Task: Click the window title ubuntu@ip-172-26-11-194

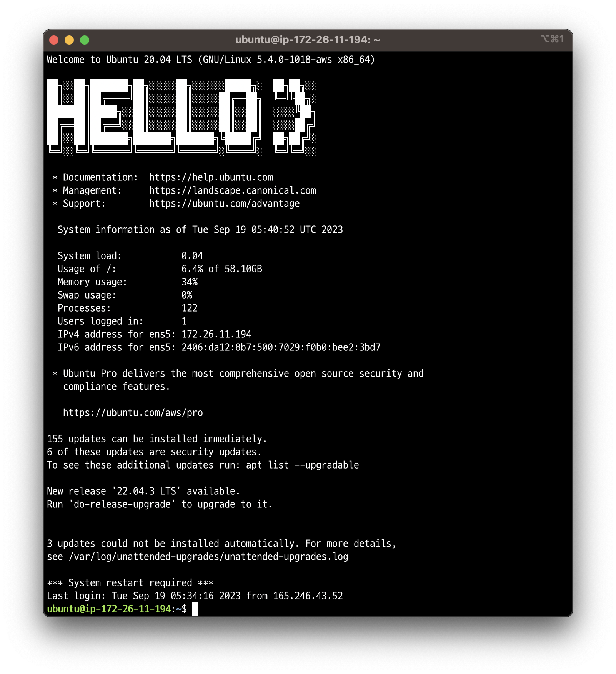Action: click(308, 40)
